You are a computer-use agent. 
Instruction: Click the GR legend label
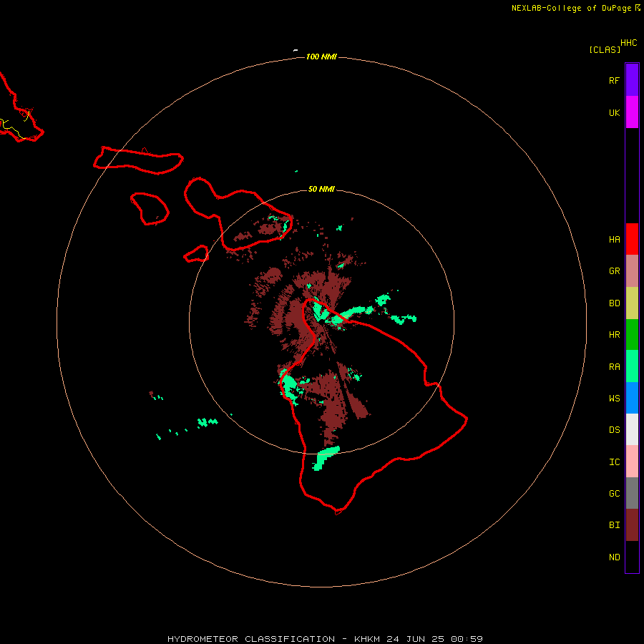(614, 271)
